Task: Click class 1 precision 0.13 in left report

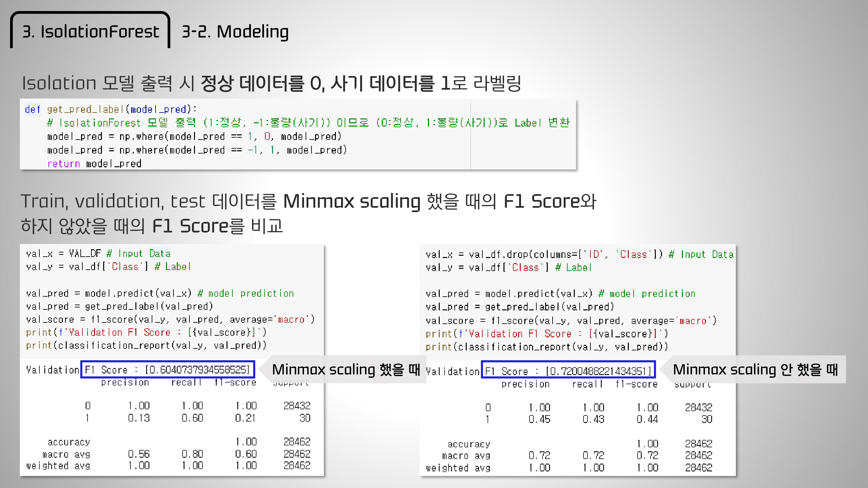Action: coord(139,418)
